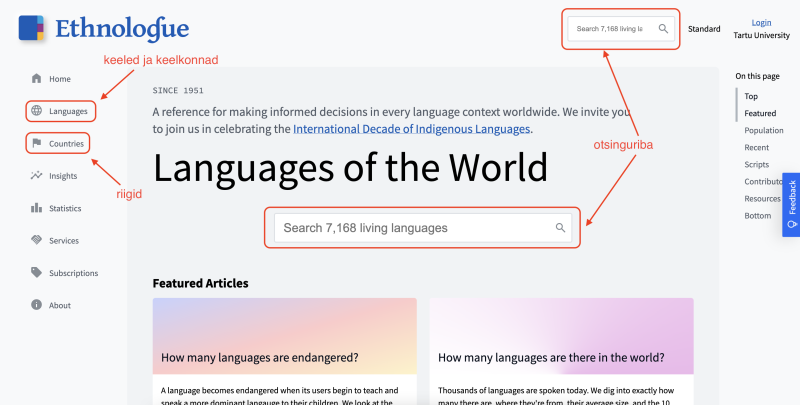Screen dimensions: 800x405
Task: Jump to Bottom in page outline
Action: pyautogui.click(x=757, y=215)
